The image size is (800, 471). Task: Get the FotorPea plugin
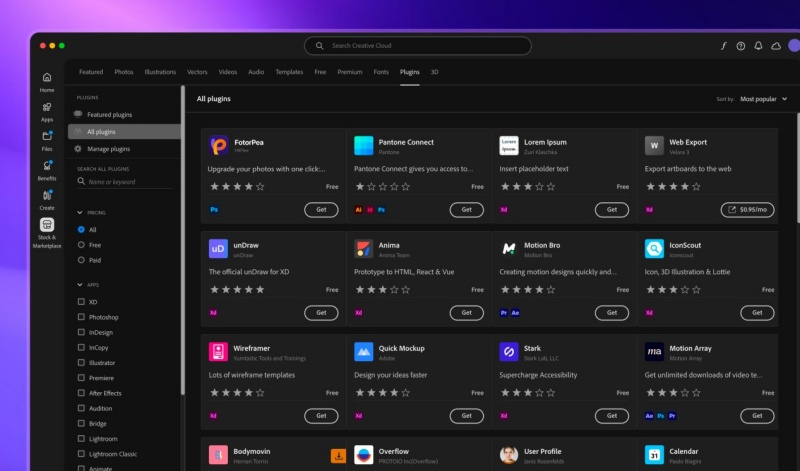tap(321, 210)
